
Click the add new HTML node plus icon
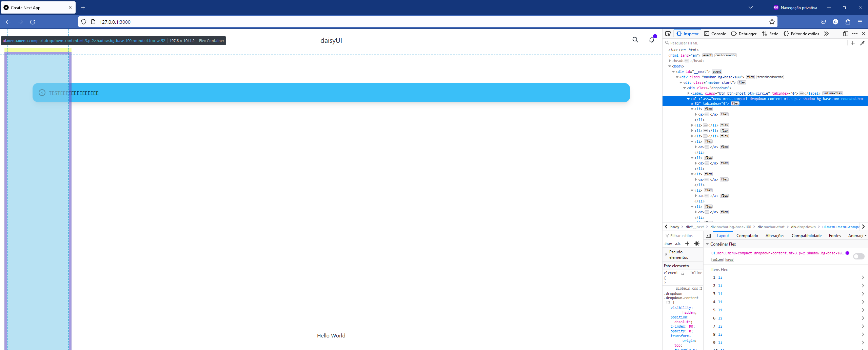[x=852, y=43]
